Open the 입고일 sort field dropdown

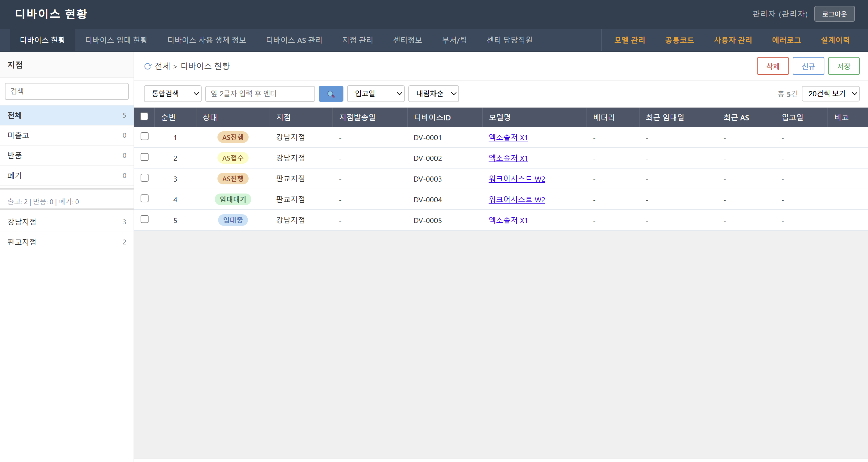[x=376, y=94]
